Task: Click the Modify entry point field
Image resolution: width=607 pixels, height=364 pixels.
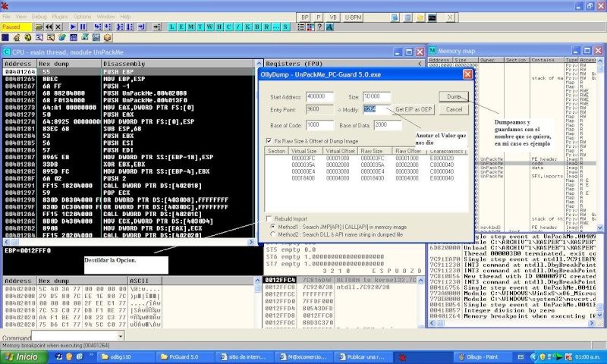Action: 376,109
